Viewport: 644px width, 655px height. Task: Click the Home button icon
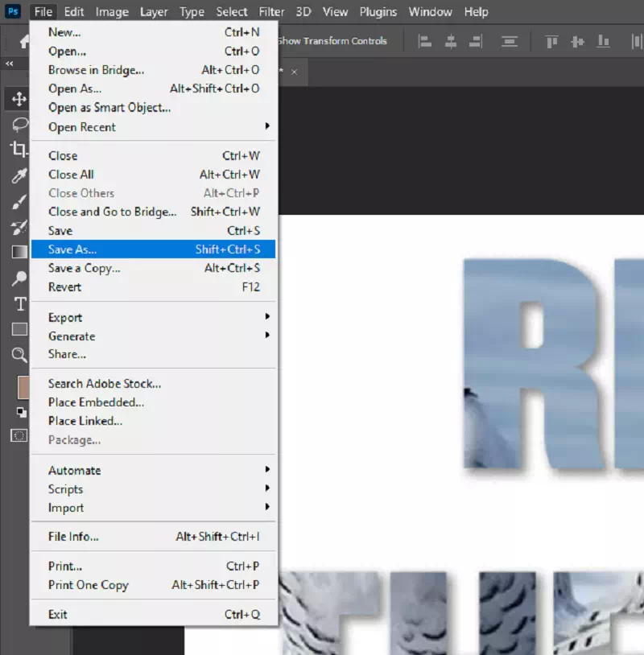[24, 41]
